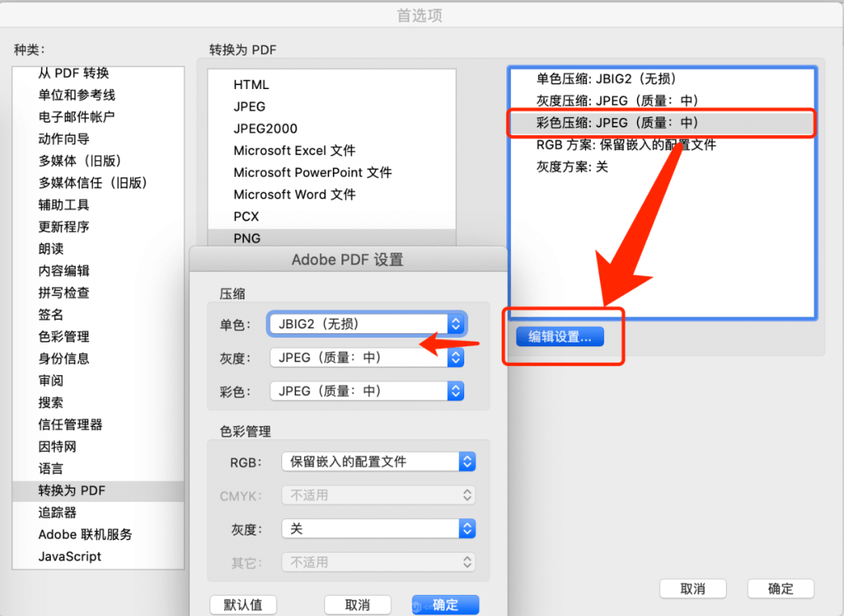
Task: Open the 彩色 JPEG compression dropdown
Action: coord(367,391)
